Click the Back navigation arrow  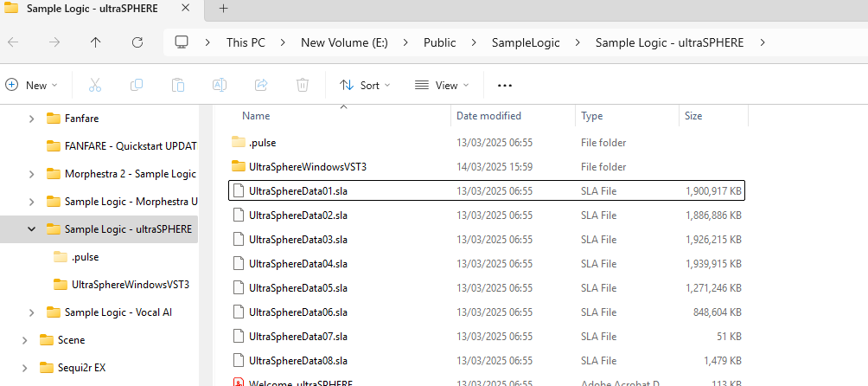coord(13,42)
